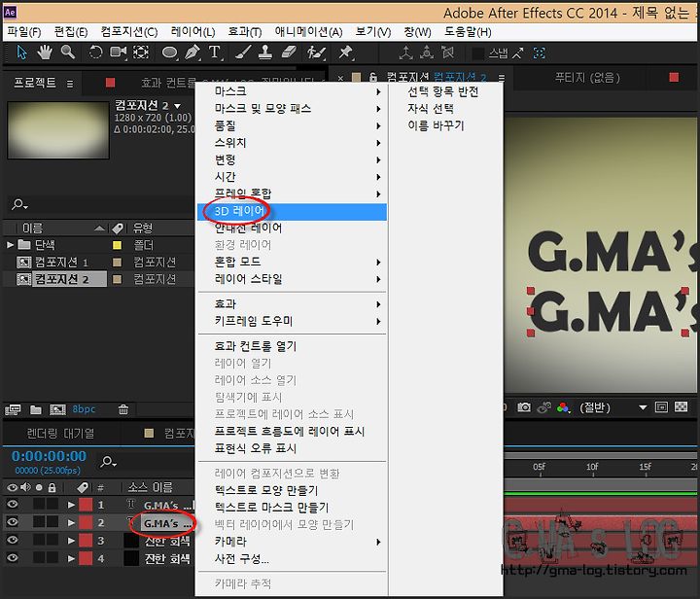Image resolution: width=700 pixels, height=599 pixels.
Task: Select the Rotation tool
Action: 95,53
